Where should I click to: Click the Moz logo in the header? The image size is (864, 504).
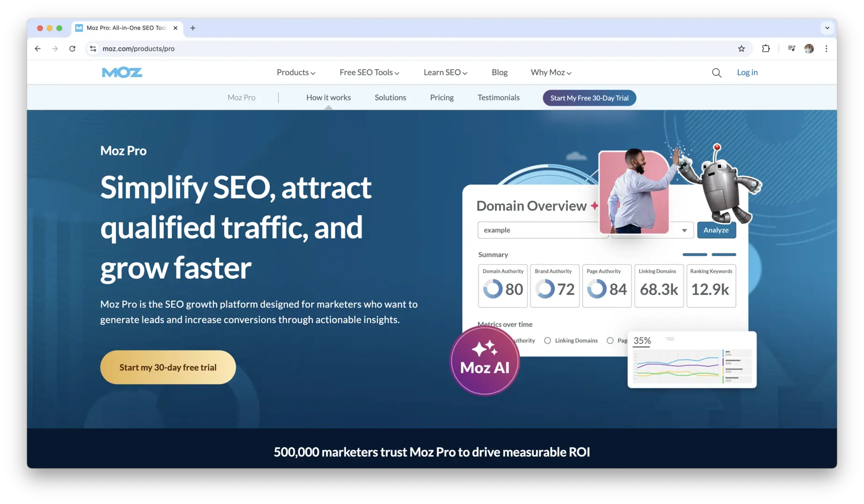click(x=122, y=72)
